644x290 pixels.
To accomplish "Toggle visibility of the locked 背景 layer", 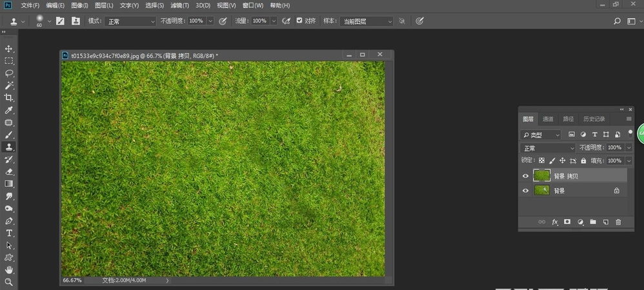I will tap(525, 191).
